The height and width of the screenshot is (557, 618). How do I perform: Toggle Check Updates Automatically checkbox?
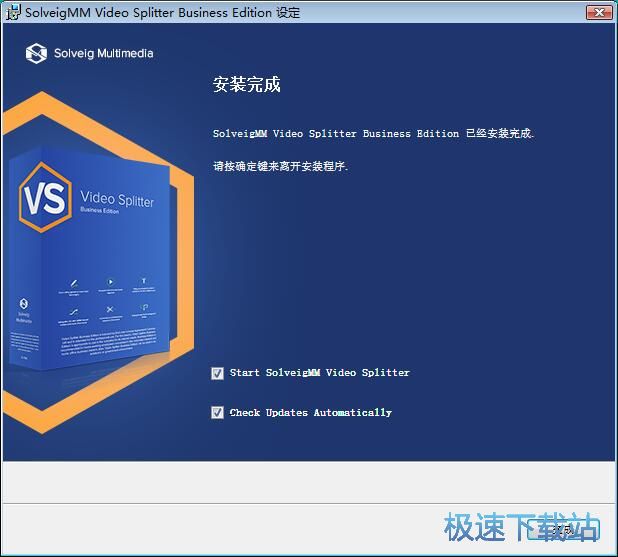coord(217,413)
